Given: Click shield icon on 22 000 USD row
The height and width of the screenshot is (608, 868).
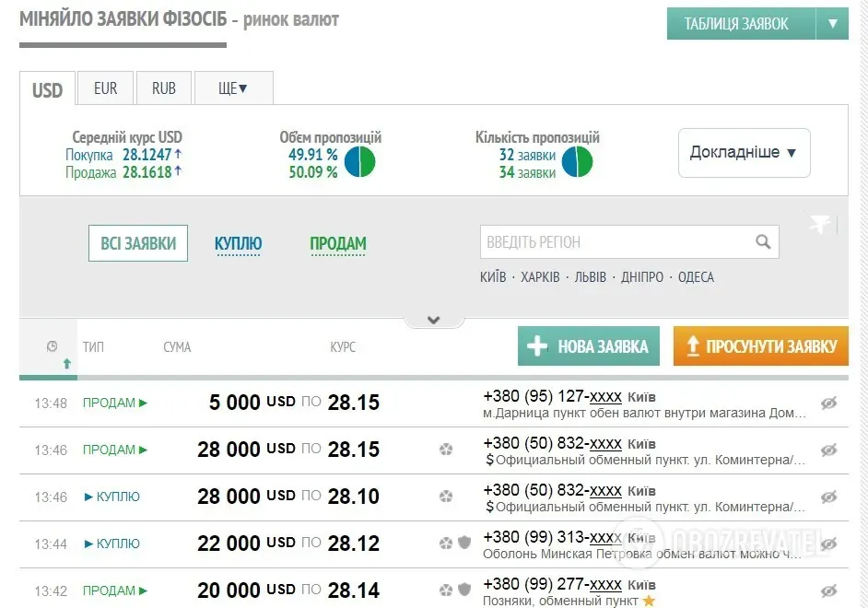Looking at the screenshot, I should 464,543.
